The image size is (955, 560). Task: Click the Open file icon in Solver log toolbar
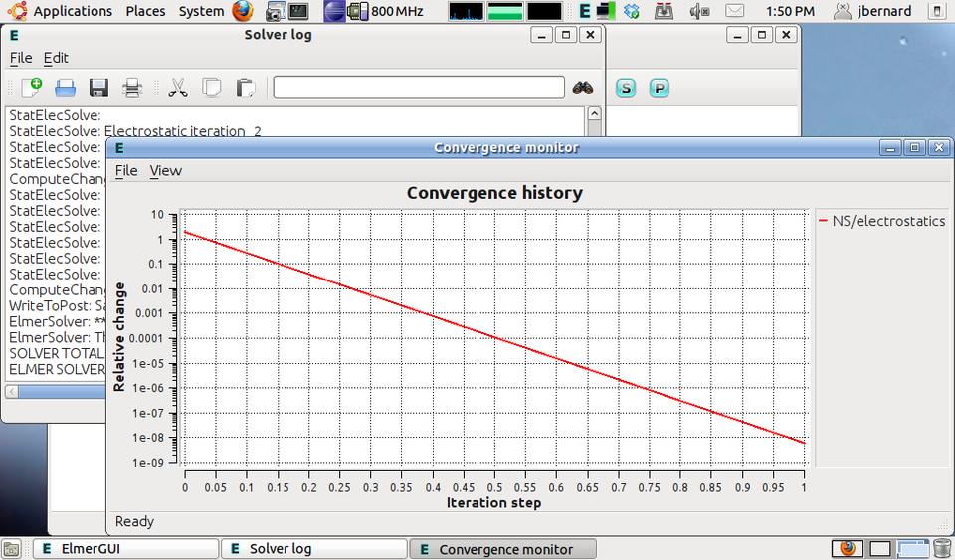65,88
